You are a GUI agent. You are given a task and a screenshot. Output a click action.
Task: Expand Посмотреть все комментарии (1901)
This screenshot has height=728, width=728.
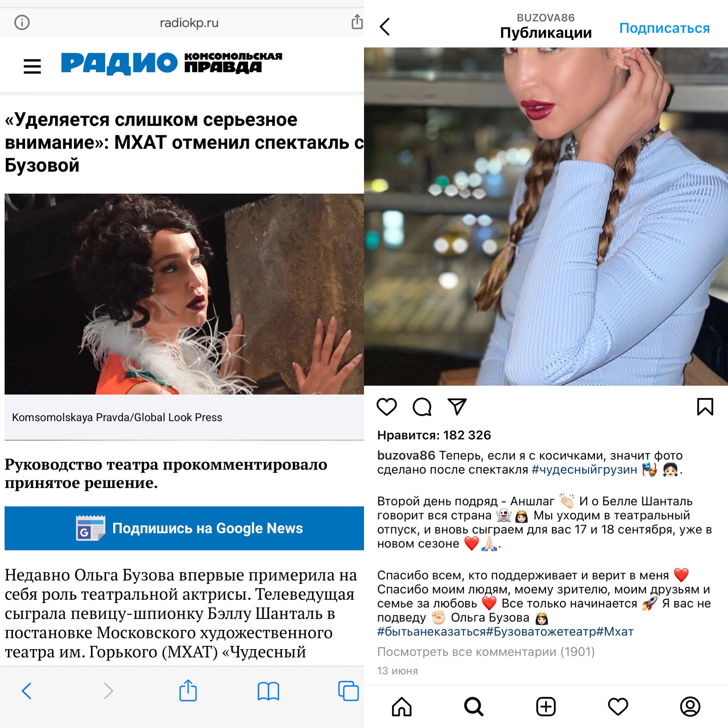point(486,652)
